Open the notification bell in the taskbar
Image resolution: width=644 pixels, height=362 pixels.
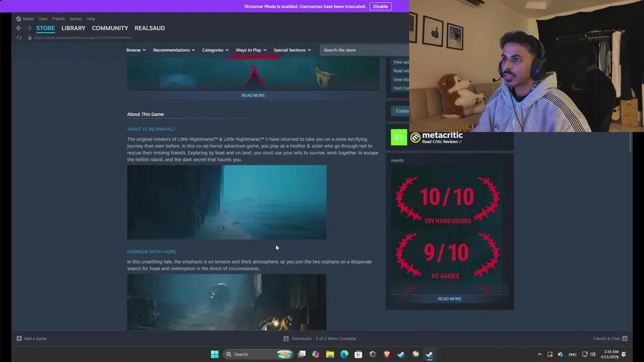tap(623, 354)
